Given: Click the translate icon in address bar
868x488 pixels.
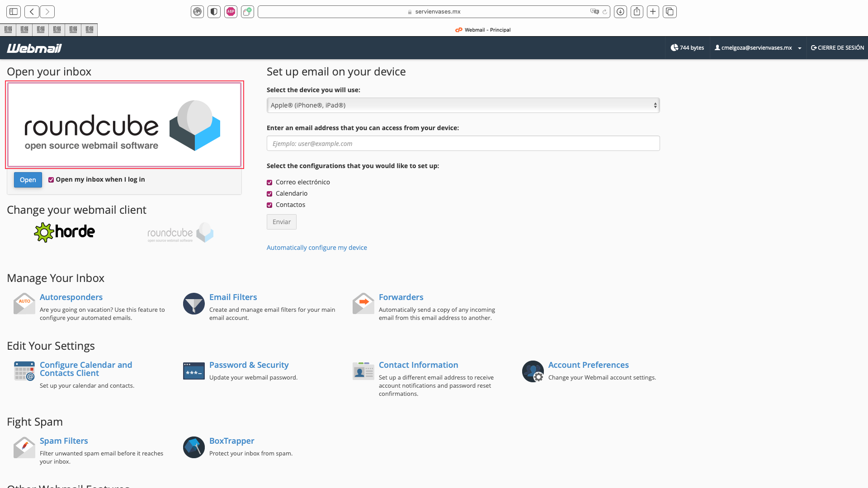Looking at the screenshot, I should coord(594,12).
